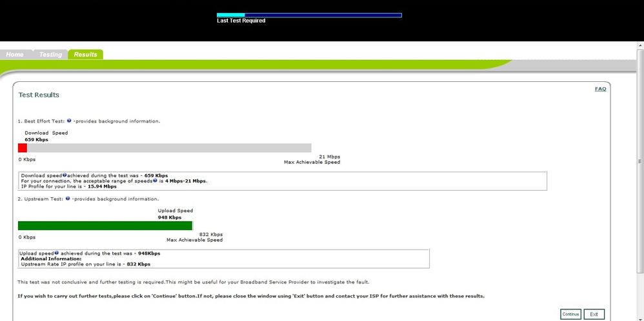The image size is (644, 321).
Task: Click the vertical scrollbar thumb
Action: tap(640, 161)
